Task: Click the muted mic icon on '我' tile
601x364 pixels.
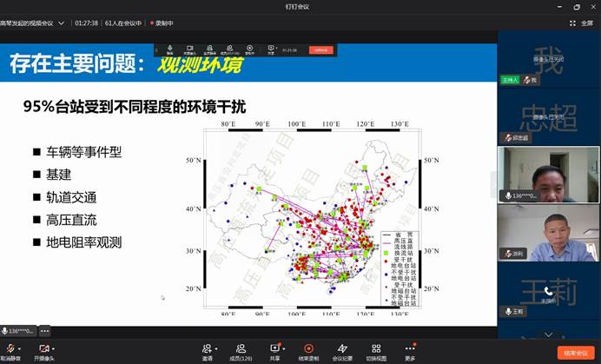Action: click(x=528, y=80)
